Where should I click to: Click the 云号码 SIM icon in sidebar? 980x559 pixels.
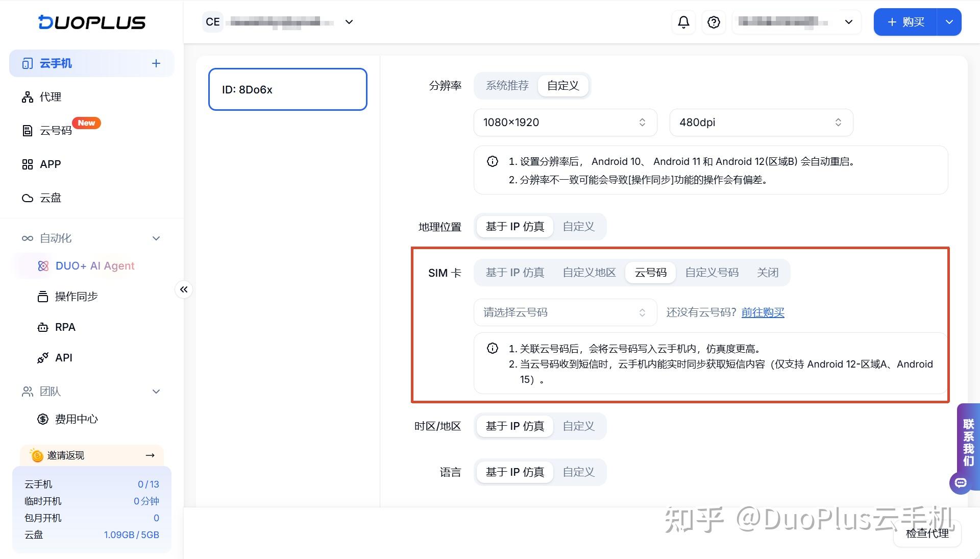click(28, 131)
